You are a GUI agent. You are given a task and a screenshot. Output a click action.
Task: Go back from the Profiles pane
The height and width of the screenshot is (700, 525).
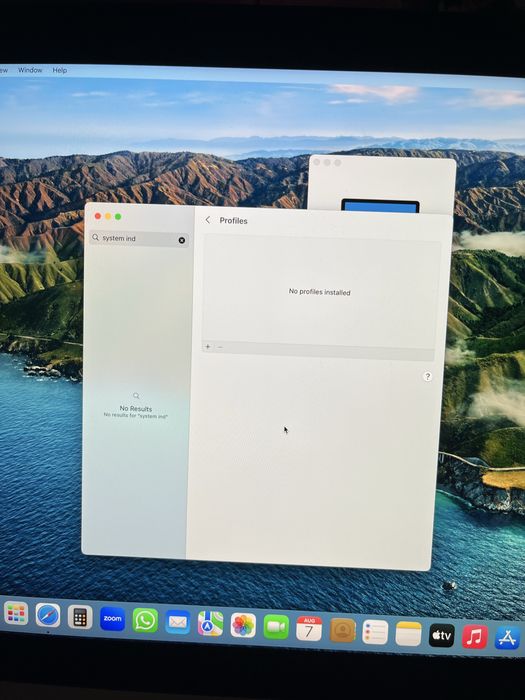click(208, 220)
